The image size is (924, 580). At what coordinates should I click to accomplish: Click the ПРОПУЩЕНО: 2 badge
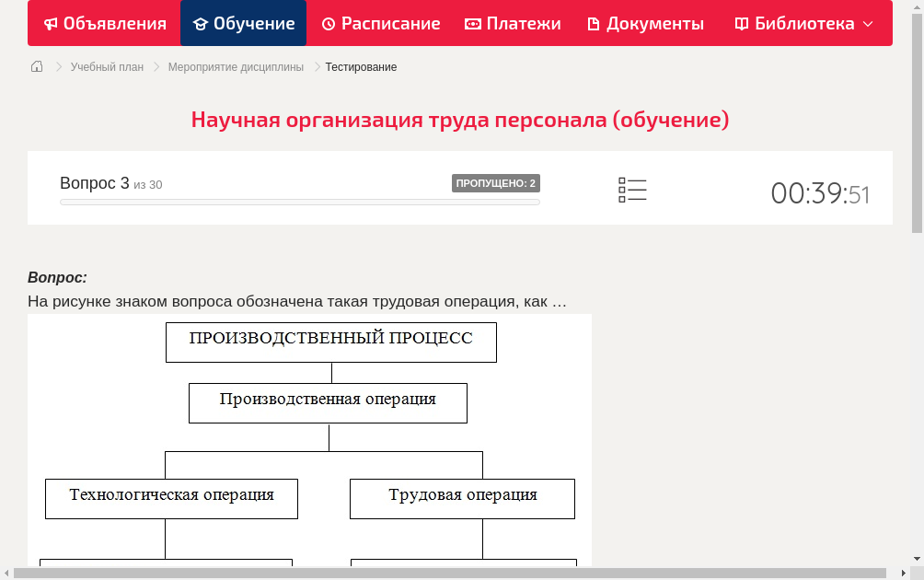coord(496,182)
